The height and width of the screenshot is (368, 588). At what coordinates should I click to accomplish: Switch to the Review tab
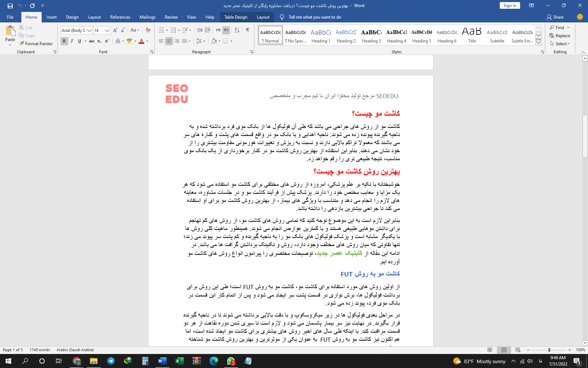point(171,17)
